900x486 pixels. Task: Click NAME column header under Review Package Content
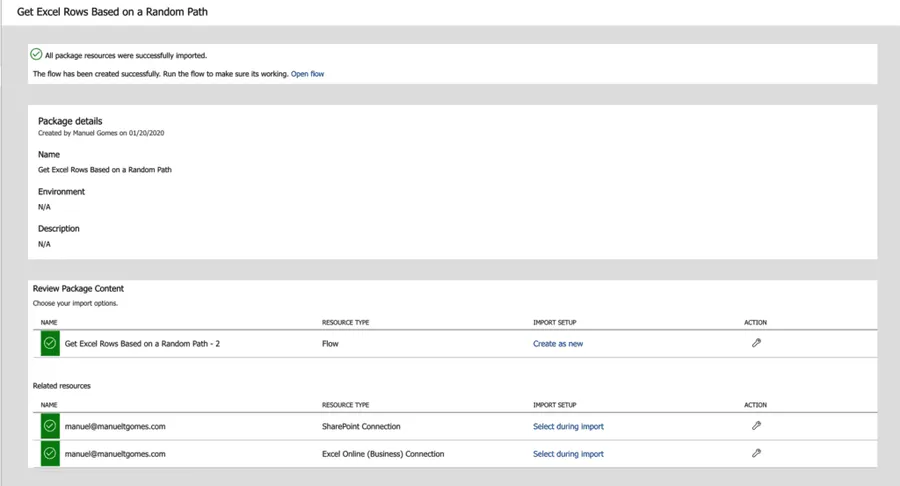tap(49, 323)
